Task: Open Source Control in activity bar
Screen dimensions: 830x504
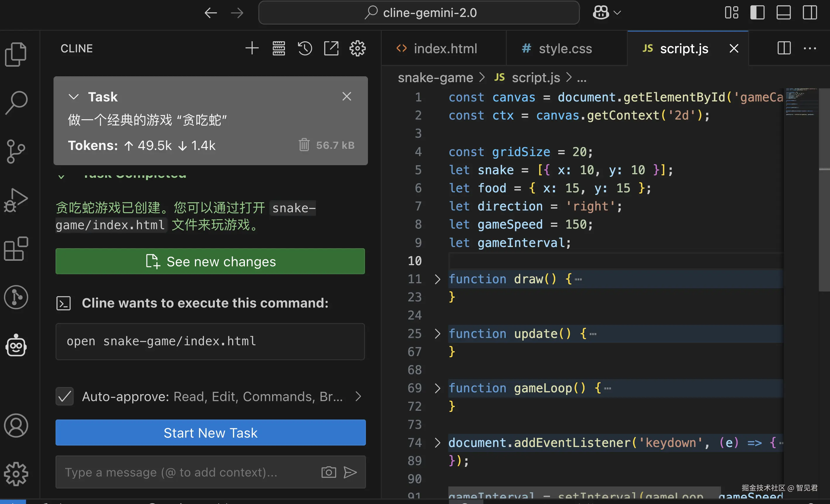Action: tap(16, 151)
